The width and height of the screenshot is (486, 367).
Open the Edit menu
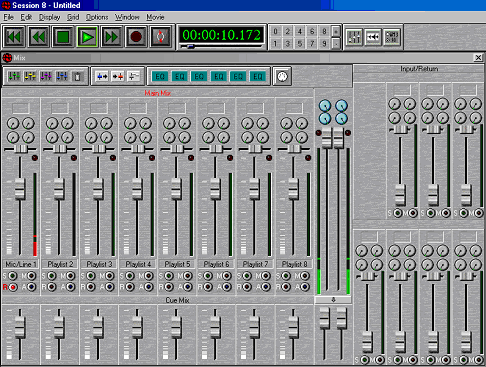26,17
